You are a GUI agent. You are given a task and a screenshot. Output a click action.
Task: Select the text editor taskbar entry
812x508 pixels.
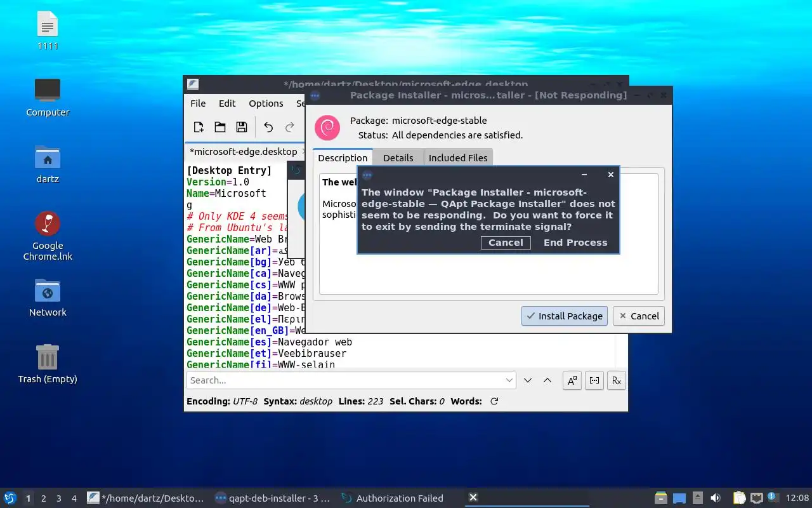pyautogui.click(x=147, y=498)
